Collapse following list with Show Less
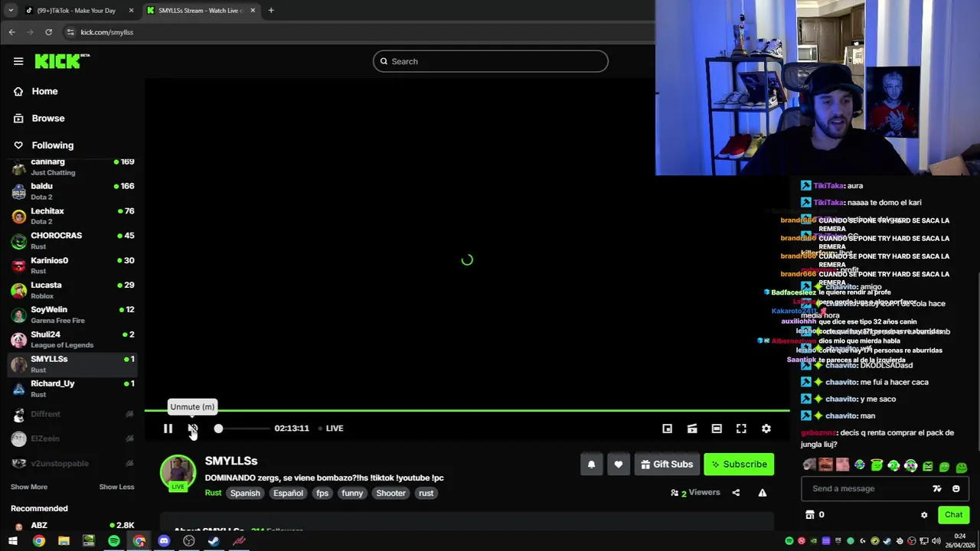 [116, 487]
